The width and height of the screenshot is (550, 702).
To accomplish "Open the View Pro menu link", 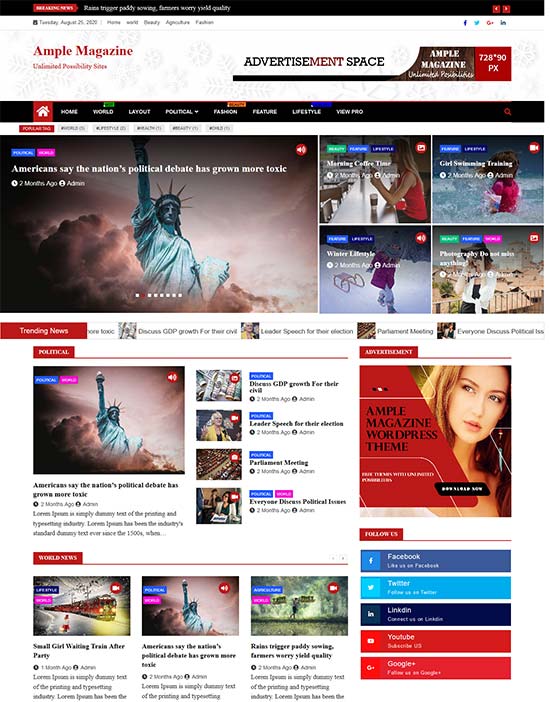I will click(x=349, y=112).
